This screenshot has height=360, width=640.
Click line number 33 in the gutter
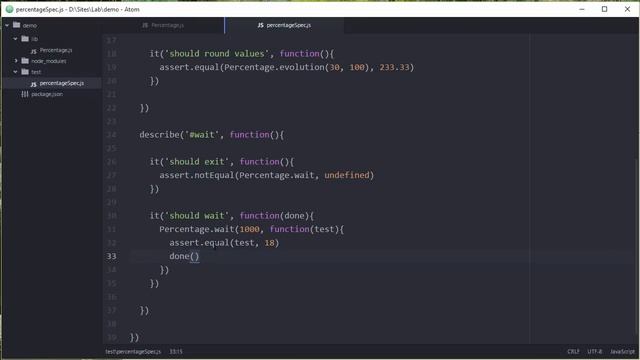point(111,256)
